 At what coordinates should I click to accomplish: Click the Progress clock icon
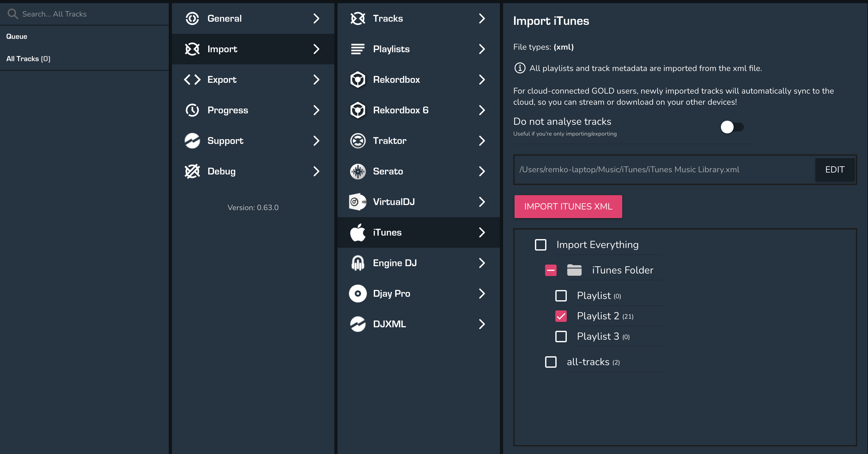click(x=192, y=110)
